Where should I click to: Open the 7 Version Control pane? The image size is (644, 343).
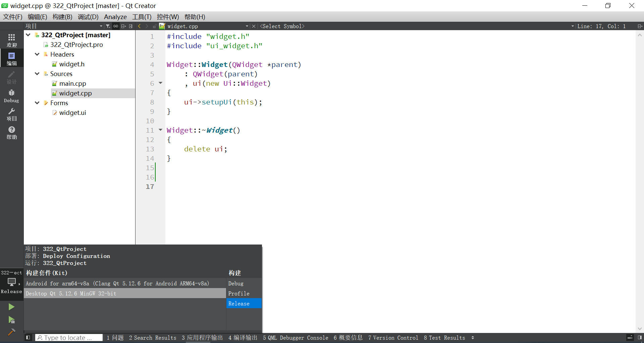coord(393,338)
